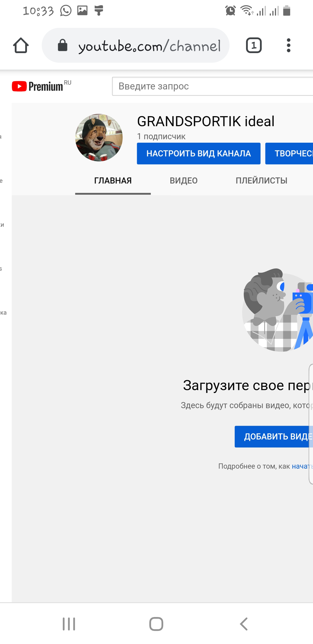
Task: Click the 'Введите запрос' search field
Action: [x=212, y=86]
